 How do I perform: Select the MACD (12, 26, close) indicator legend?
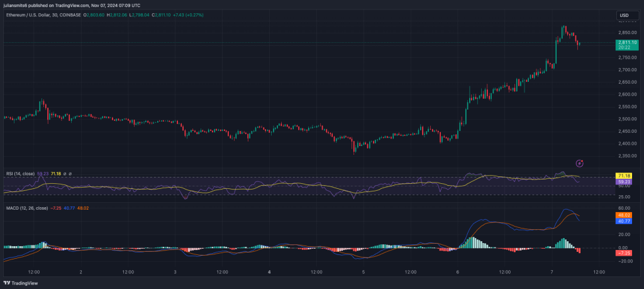tap(26, 208)
